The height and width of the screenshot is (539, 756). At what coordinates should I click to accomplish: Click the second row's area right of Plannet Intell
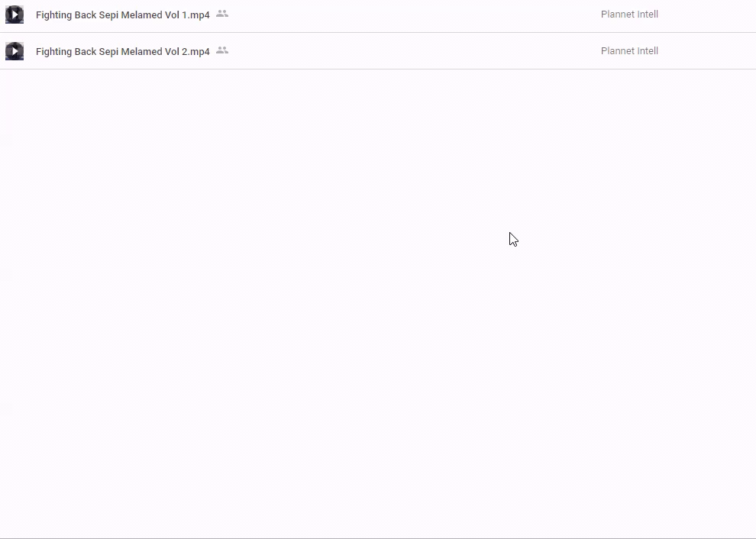click(708, 51)
